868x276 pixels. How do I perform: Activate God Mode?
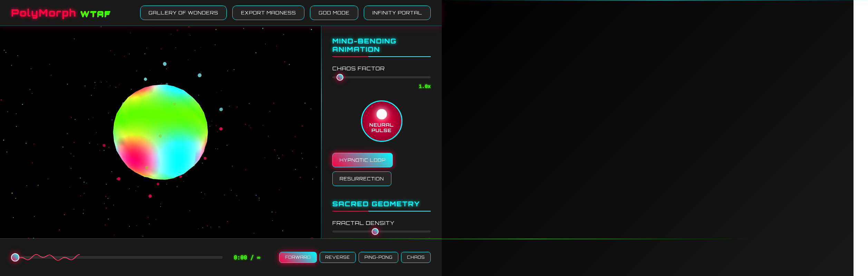click(334, 13)
